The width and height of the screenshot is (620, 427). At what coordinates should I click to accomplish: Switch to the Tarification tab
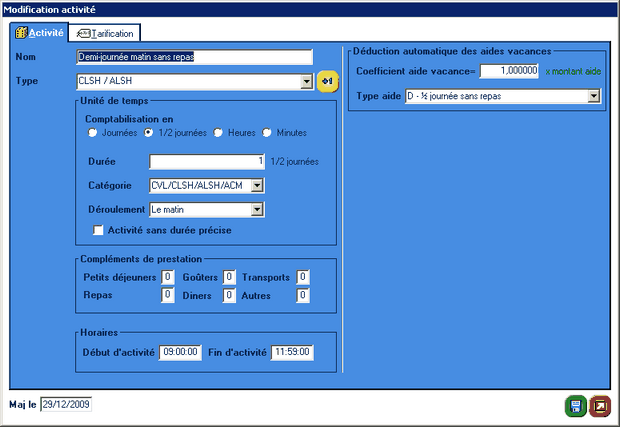(x=108, y=33)
